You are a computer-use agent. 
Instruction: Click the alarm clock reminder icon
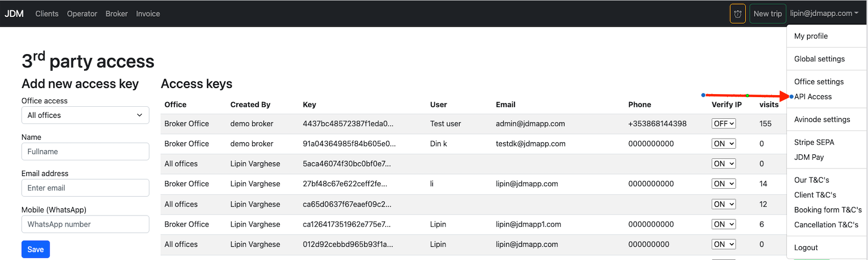point(737,14)
